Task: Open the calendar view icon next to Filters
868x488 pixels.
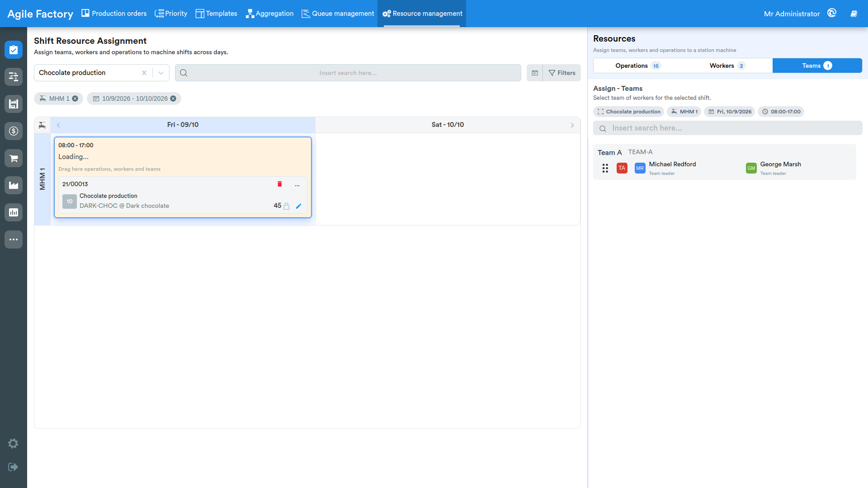Action: 535,73
